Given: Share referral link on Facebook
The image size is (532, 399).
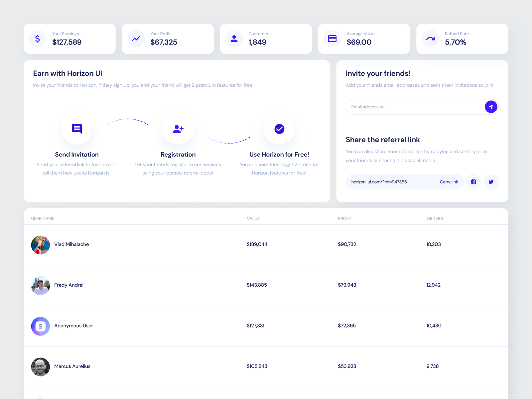Looking at the screenshot, I should point(473,182).
